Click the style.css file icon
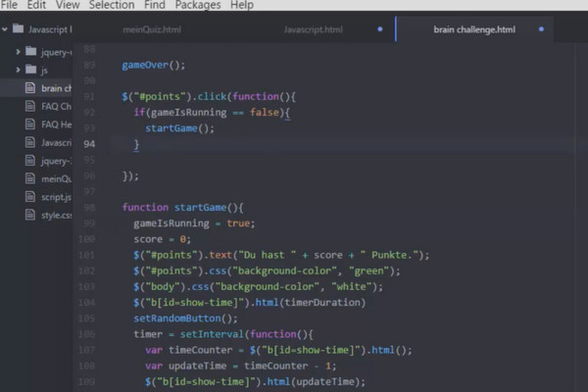The height and width of the screenshot is (392, 588). pyautogui.click(x=30, y=215)
